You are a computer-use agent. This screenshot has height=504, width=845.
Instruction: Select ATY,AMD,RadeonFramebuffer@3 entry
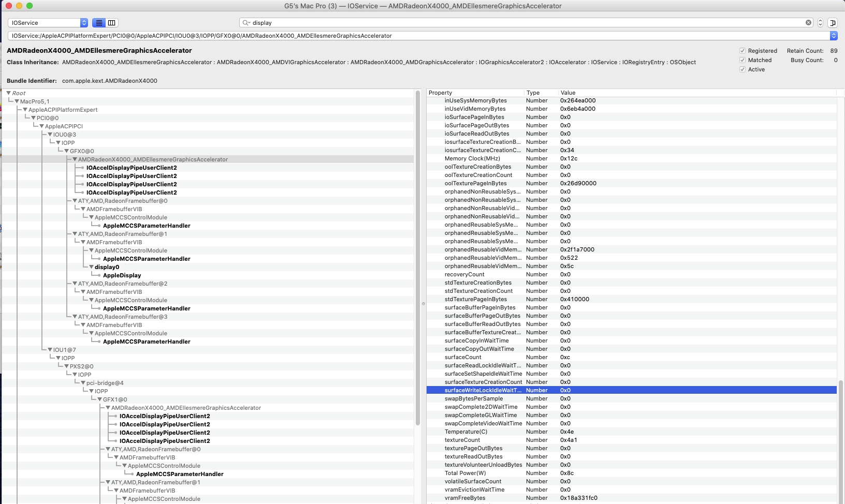pyautogui.click(x=123, y=317)
